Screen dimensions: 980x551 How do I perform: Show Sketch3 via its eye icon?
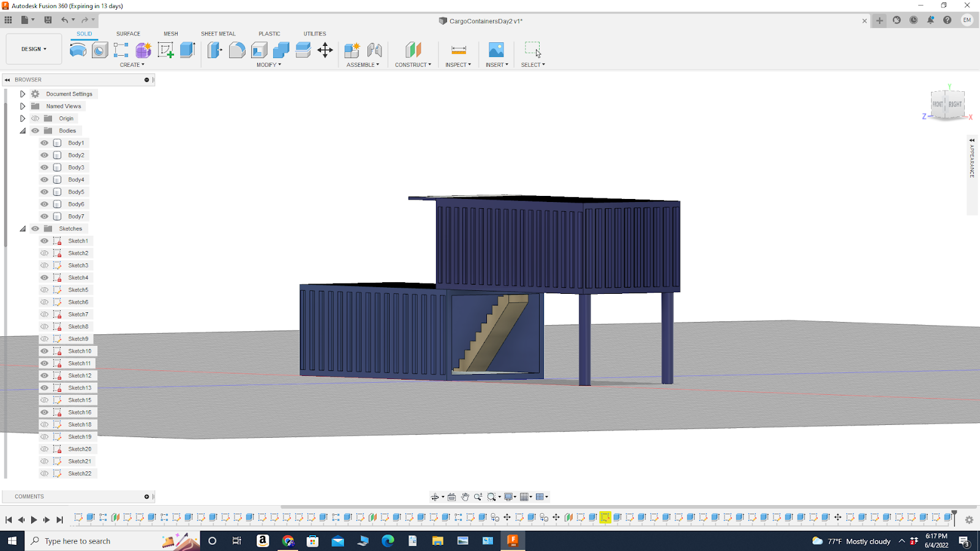[44, 265]
